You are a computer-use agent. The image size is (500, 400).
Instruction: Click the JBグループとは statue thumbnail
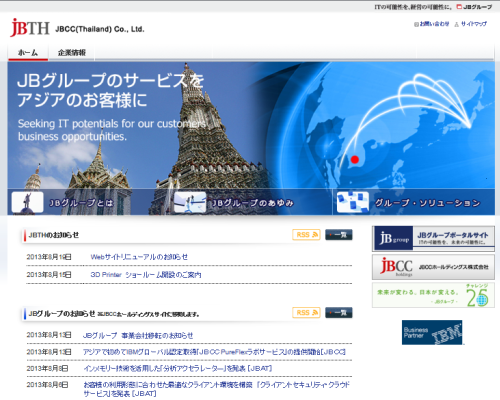(27, 202)
